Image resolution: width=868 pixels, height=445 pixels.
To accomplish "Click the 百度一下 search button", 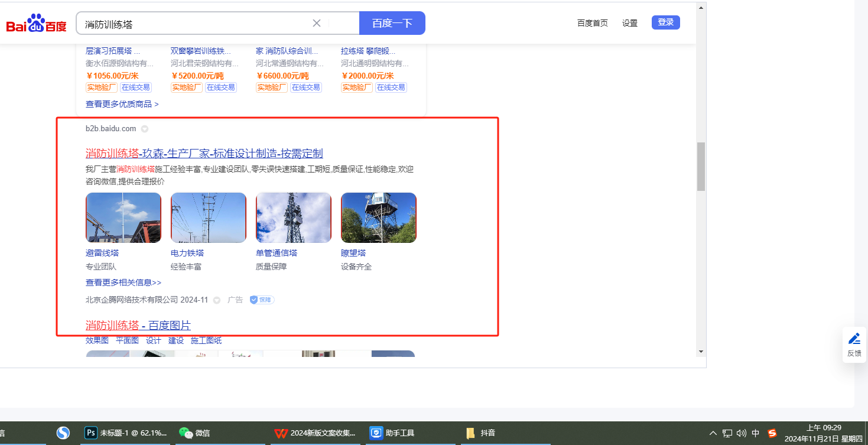I will (x=392, y=23).
